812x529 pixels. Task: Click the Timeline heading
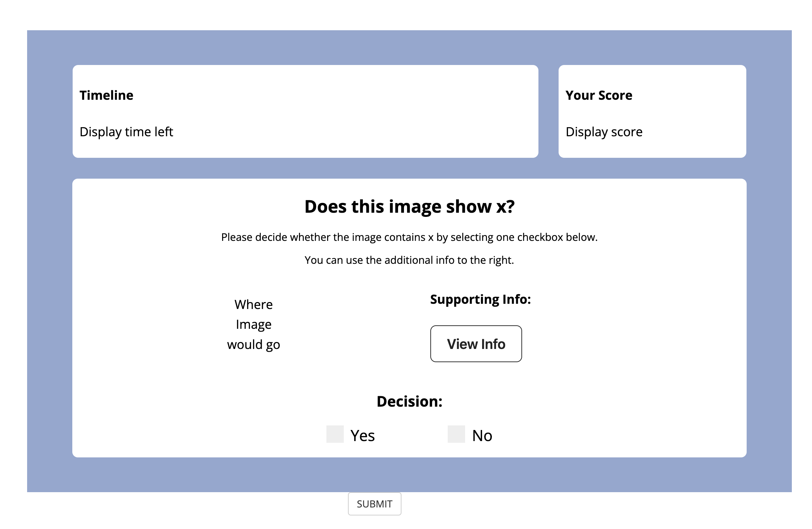pos(106,95)
